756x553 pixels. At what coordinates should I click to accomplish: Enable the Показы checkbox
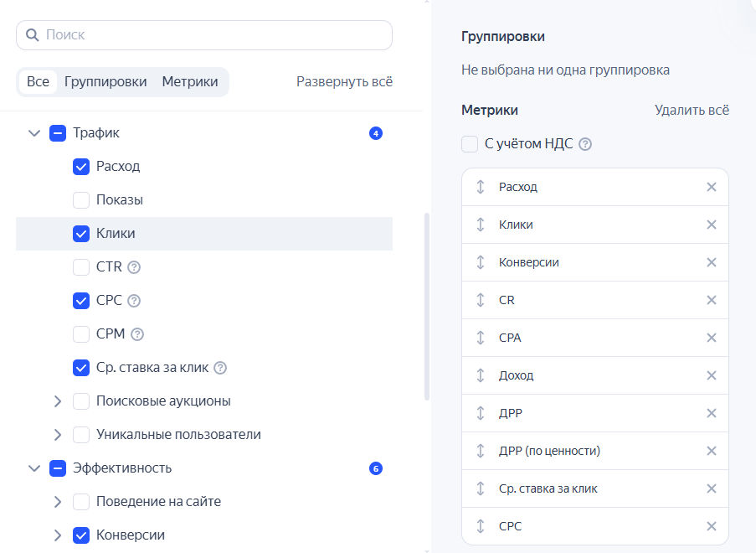[x=81, y=200]
